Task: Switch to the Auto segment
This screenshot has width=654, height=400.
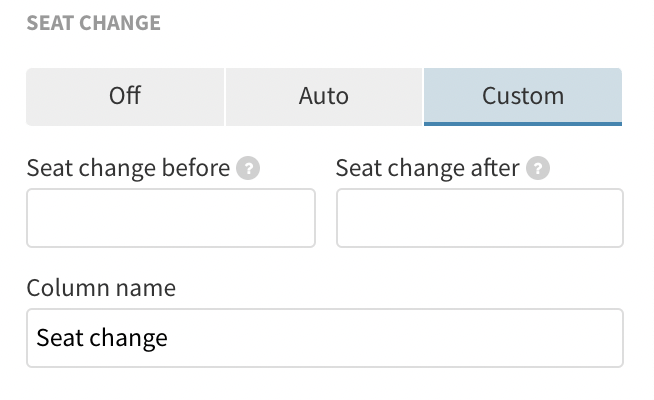Action: [324, 96]
